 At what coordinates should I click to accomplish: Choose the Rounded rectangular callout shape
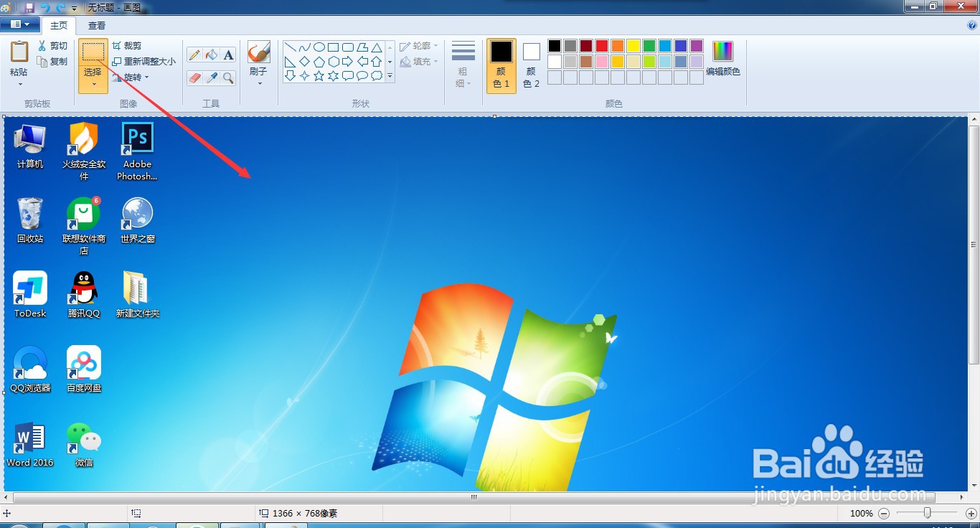pyautogui.click(x=348, y=75)
